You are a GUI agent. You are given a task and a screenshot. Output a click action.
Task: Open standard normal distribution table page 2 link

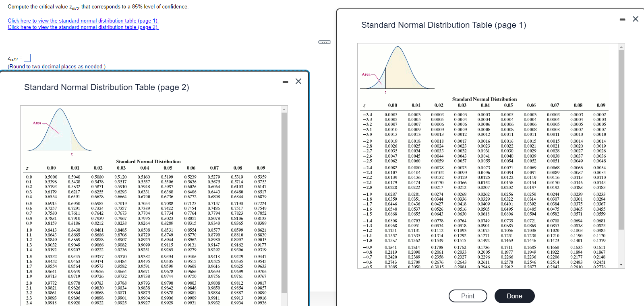tap(83, 27)
